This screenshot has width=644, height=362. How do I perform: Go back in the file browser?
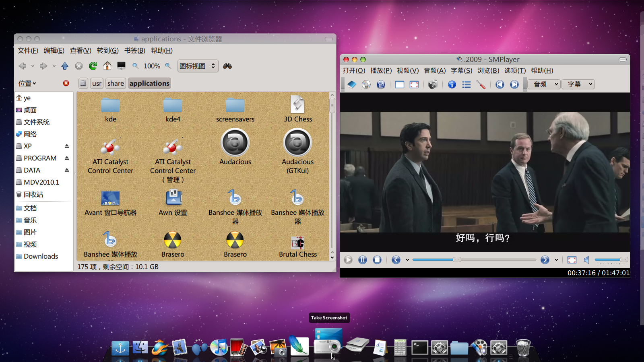point(23,66)
